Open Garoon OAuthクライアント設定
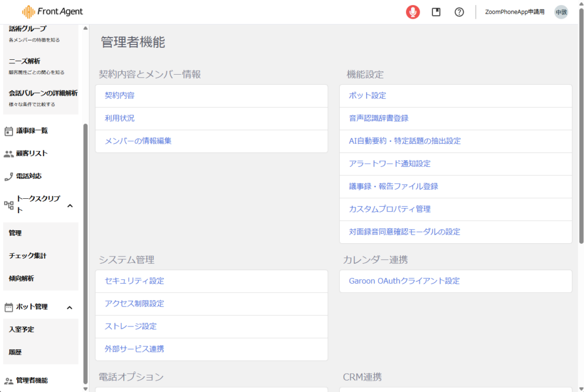This screenshot has height=392, width=584. [x=404, y=281]
